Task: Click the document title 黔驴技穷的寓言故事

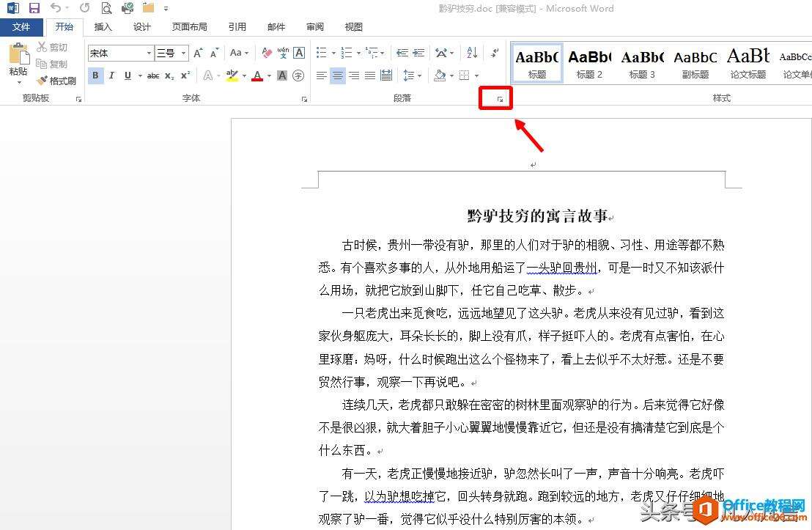Action: 537,216
